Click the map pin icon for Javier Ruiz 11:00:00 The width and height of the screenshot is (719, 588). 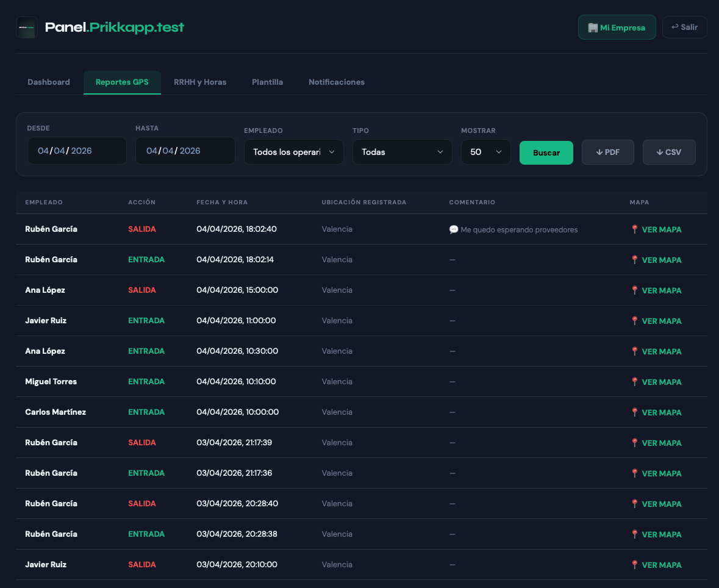(634, 321)
